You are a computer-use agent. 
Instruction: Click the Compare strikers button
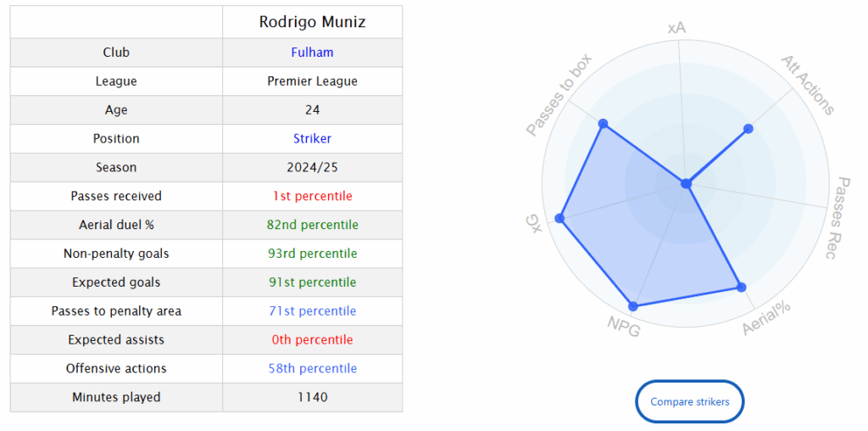pos(690,401)
